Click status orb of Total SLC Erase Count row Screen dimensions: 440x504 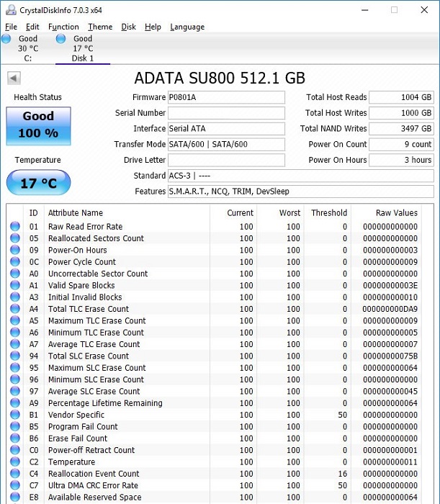pos(15,356)
